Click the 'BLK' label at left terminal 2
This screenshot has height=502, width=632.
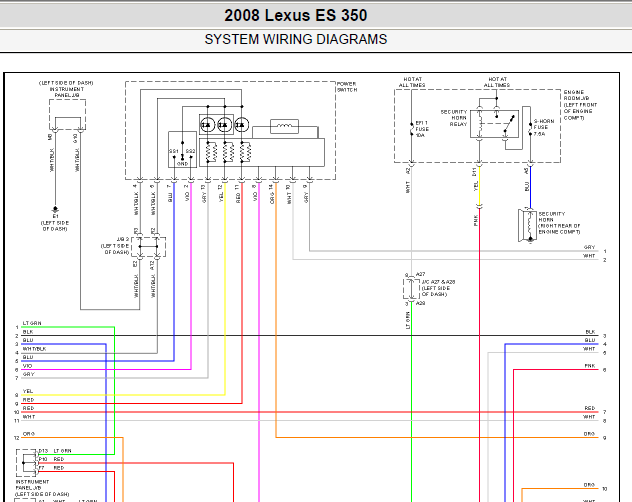point(28,332)
